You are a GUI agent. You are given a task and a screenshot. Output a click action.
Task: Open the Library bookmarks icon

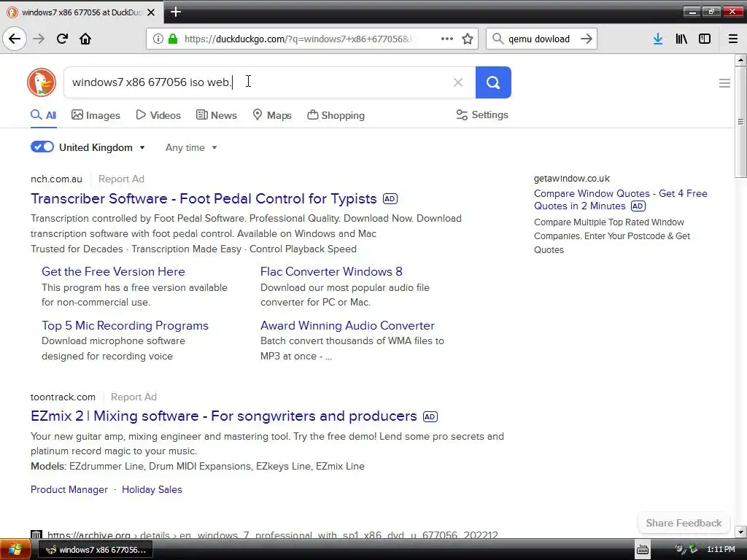681,39
